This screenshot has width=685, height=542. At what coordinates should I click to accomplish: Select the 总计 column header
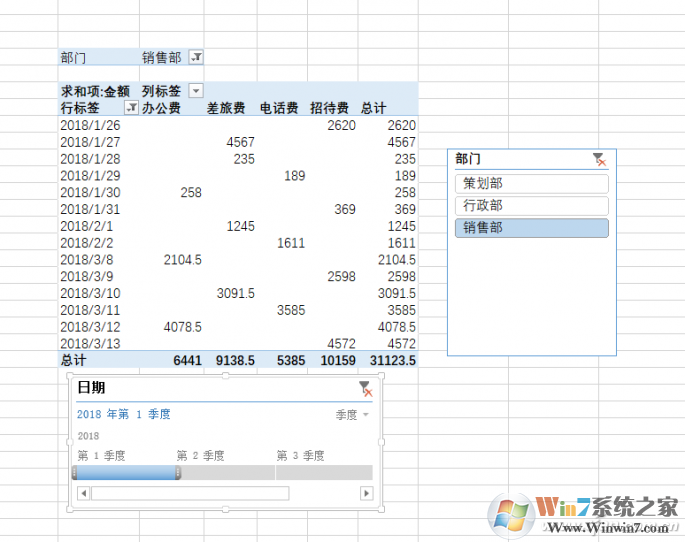click(x=374, y=108)
